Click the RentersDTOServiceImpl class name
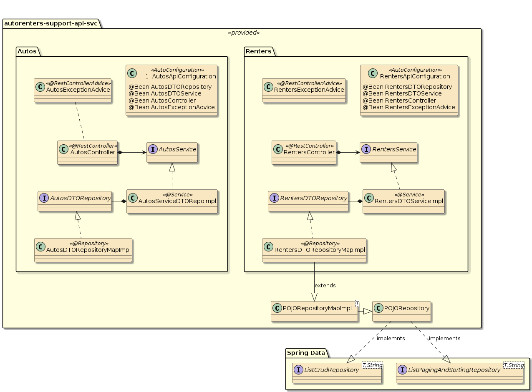This screenshot has height=392, width=532. click(x=409, y=201)
